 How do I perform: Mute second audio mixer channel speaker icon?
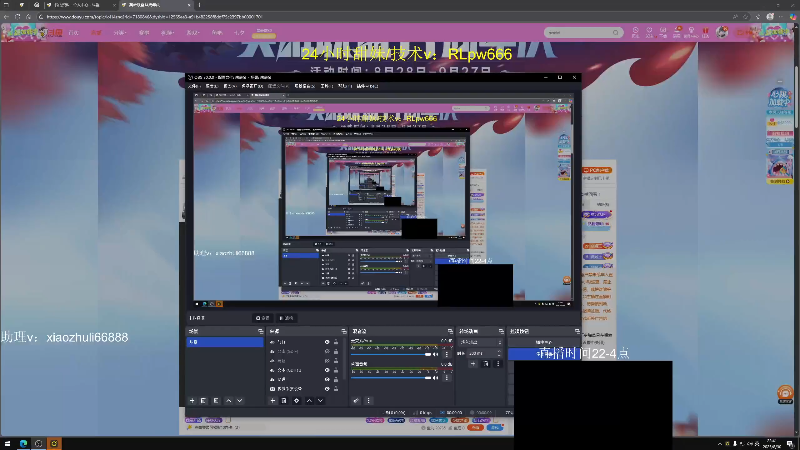tap(436, 378)
